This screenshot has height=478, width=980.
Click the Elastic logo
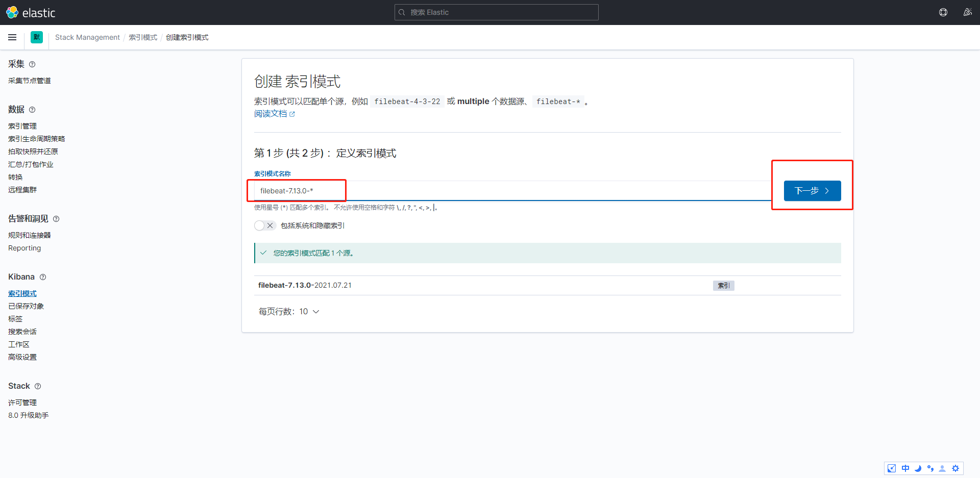tap(31, 12)
